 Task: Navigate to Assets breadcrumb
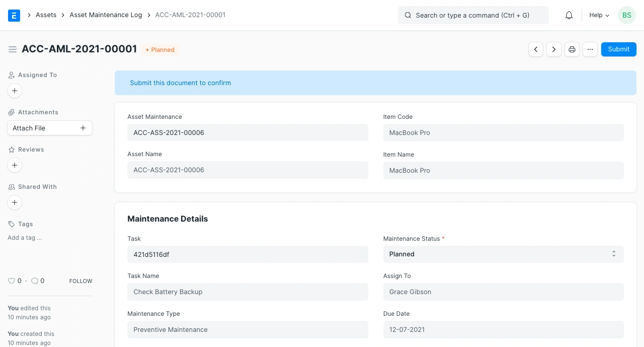point(46,15)
